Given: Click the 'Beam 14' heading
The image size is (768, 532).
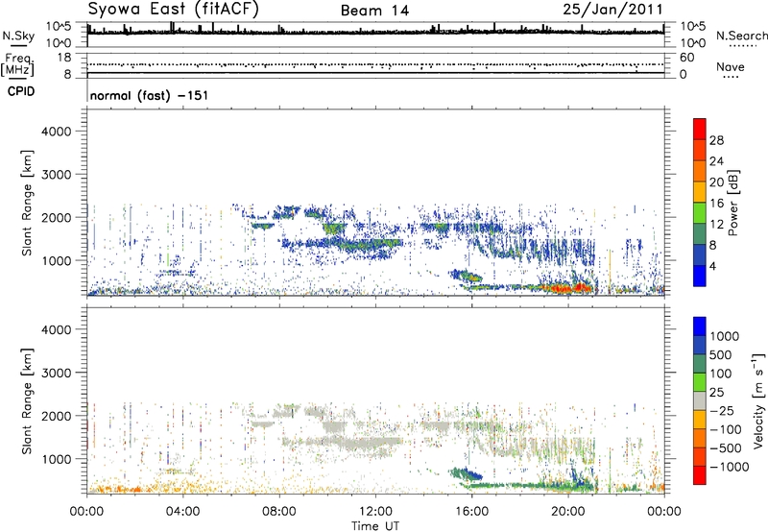Looking at the screenshot, I should 374,11.
